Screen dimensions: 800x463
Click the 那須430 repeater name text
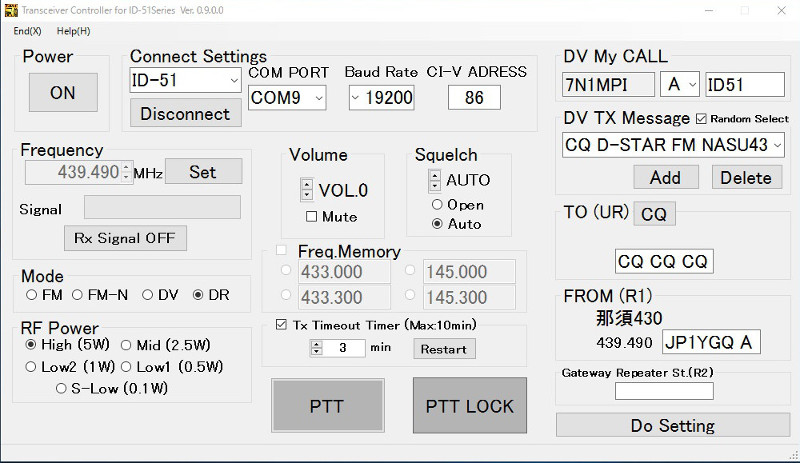point(629,319)
